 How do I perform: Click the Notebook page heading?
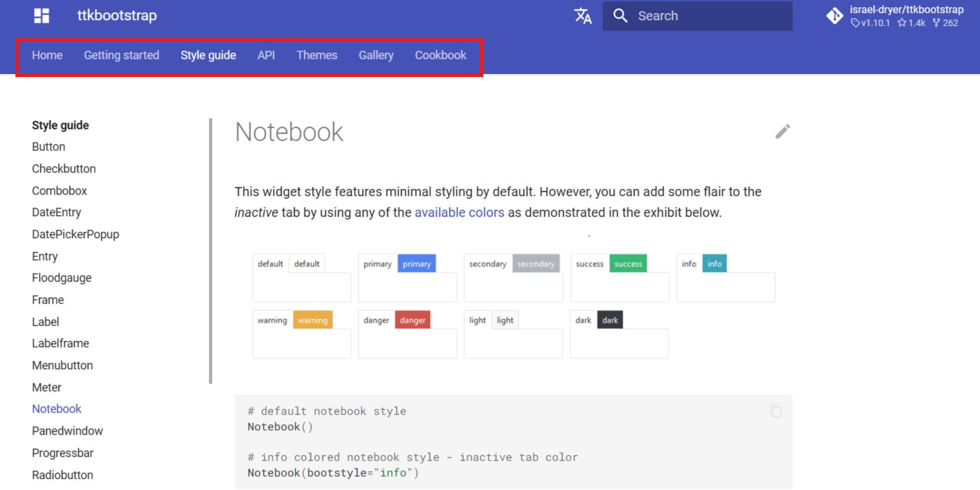coord(289,132)
